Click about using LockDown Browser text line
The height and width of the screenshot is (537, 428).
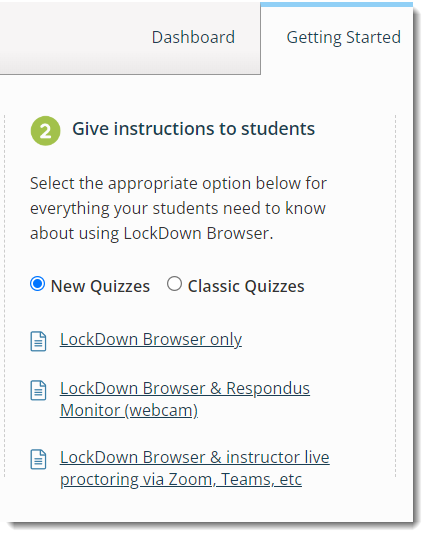(152, 234)
